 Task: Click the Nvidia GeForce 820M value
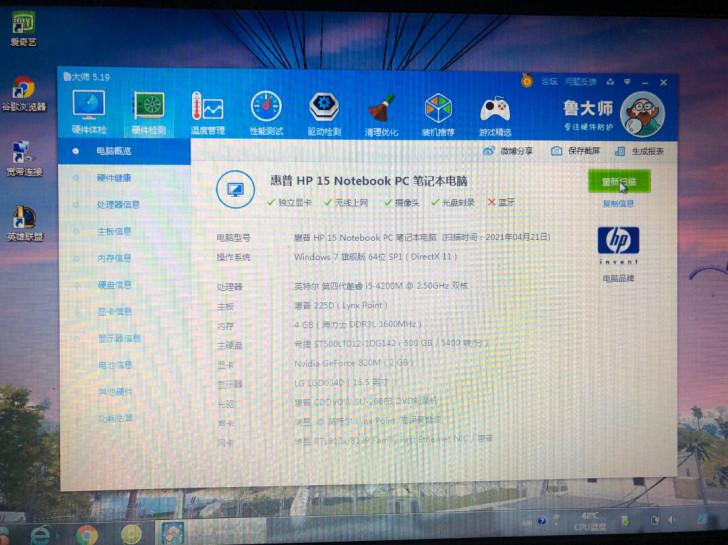click(353, 363)
